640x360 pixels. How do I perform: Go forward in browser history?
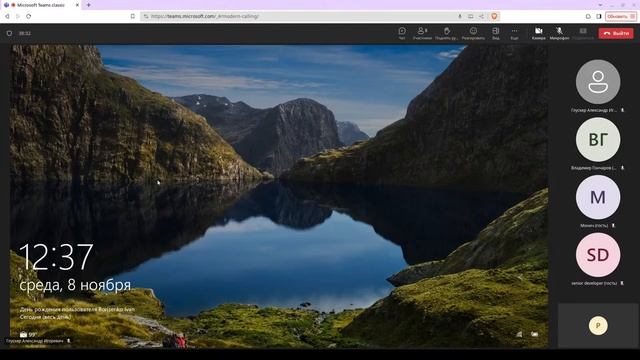18,16
